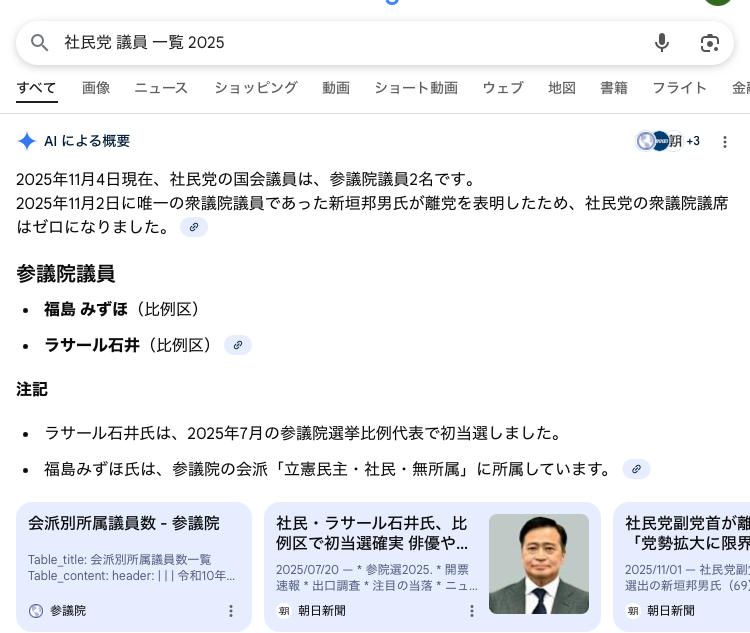Open three-dot menu on 参議院 source card
Image resolution: width=750 pixels, height=633 pixels.
[x=231, y=610]
